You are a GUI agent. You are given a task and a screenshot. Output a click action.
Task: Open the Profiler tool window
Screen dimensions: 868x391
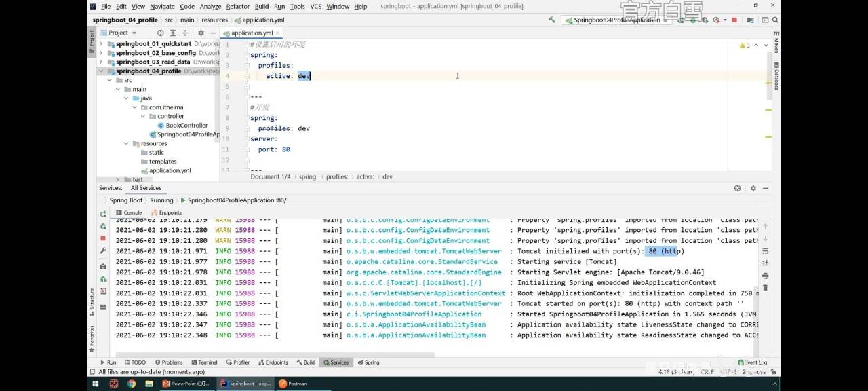click(238, 362)
